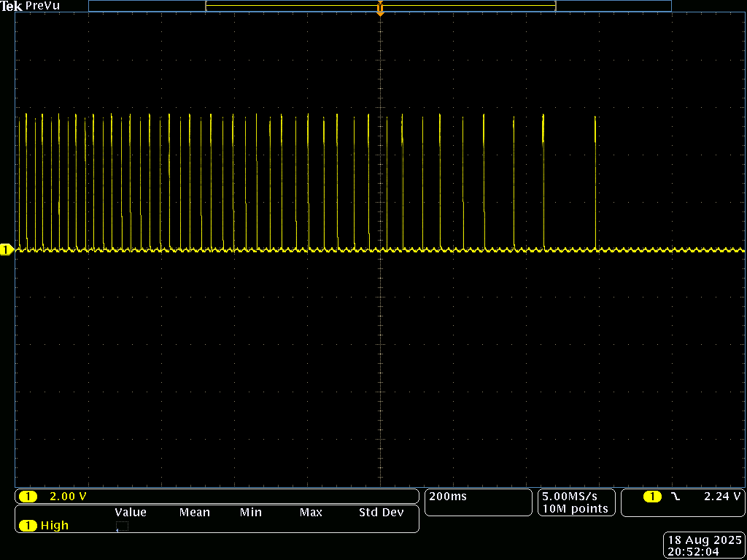
Task: Click the 10M points record length readout
Action: click(575, 509)
